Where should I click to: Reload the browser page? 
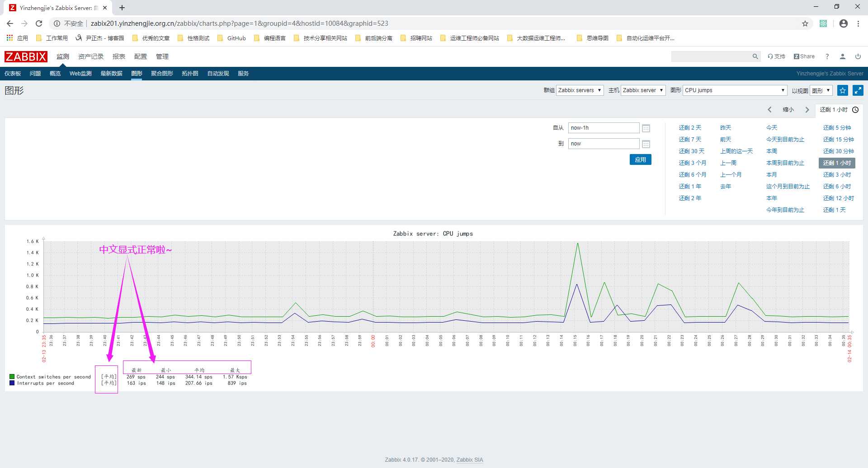tap(39, 23)
